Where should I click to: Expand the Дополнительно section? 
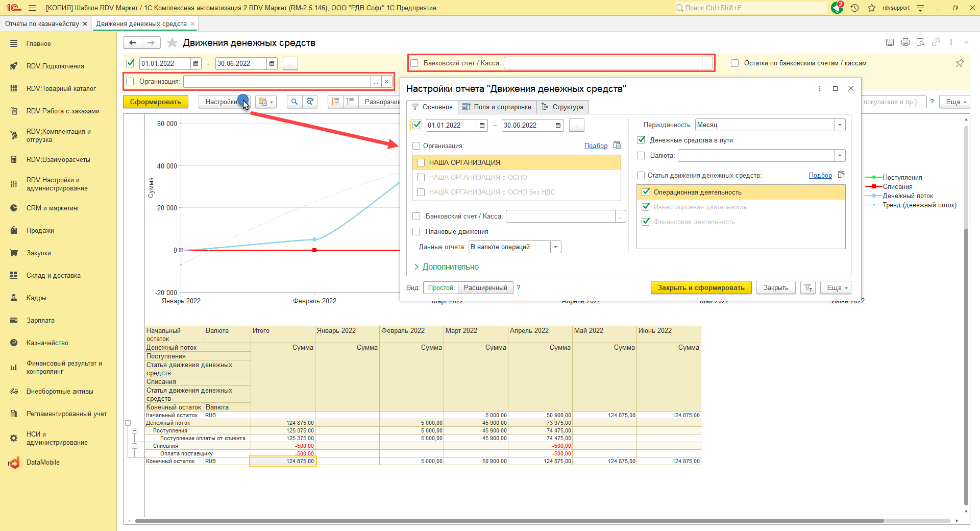click(x=446, y=267)
